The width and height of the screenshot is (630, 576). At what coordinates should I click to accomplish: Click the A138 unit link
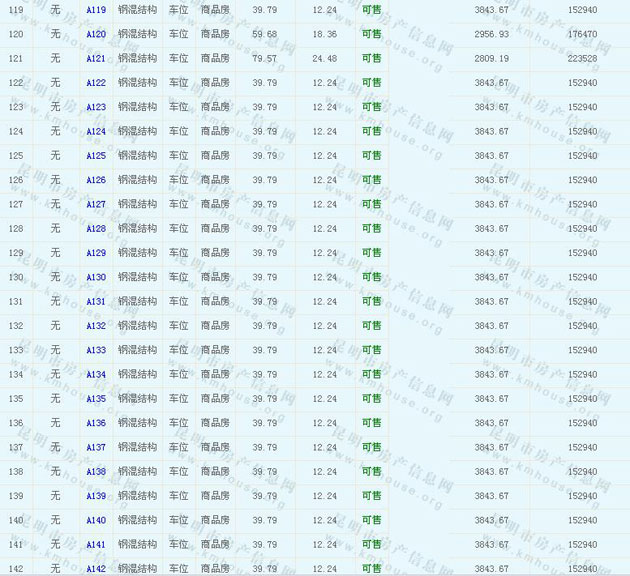coord(96,472)
